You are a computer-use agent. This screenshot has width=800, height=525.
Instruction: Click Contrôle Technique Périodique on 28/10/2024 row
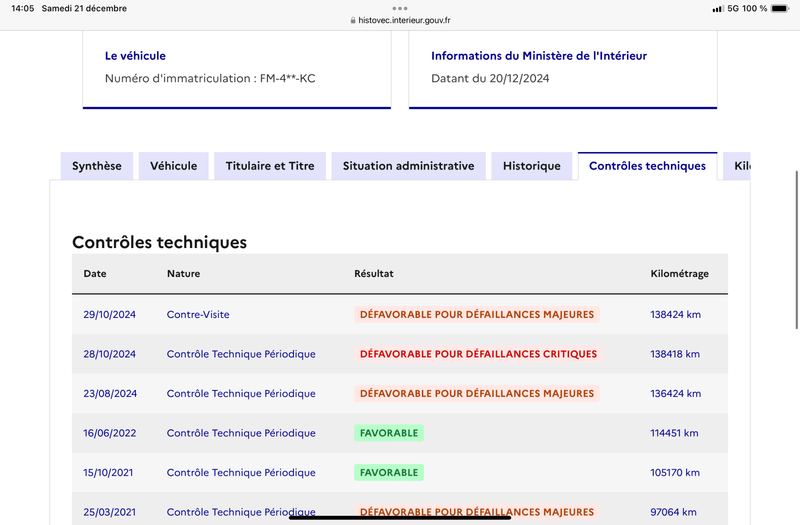241,354
